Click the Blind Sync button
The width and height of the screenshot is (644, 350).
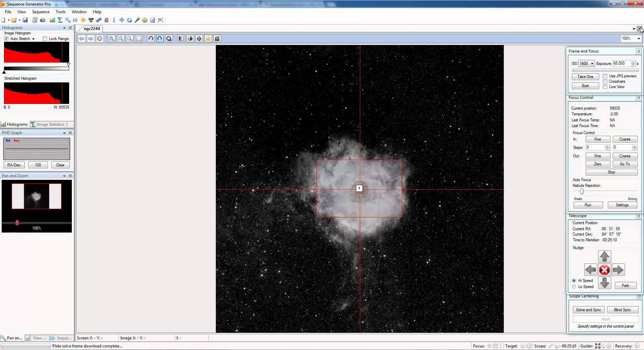pyautogui.click(x=622, y=310)
